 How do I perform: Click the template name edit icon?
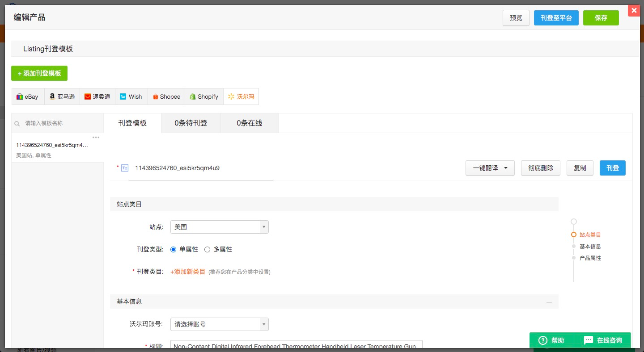pos(125,168)
